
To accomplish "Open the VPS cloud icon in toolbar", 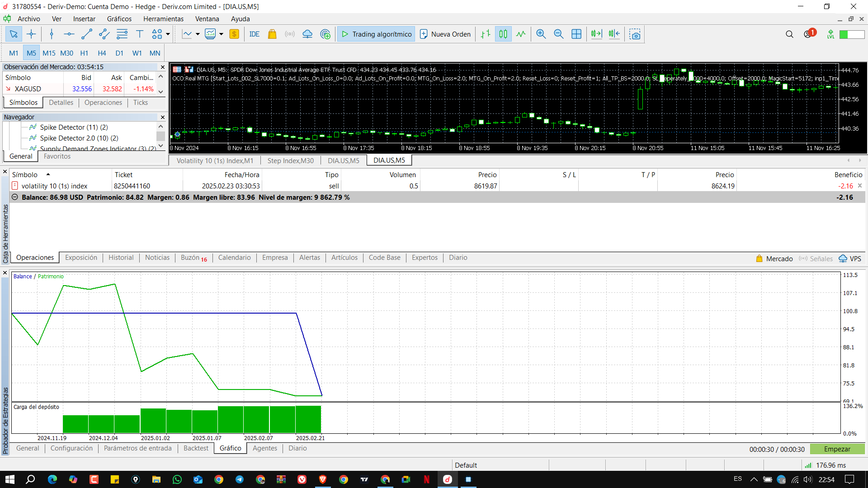I will [x=307, y=34].
